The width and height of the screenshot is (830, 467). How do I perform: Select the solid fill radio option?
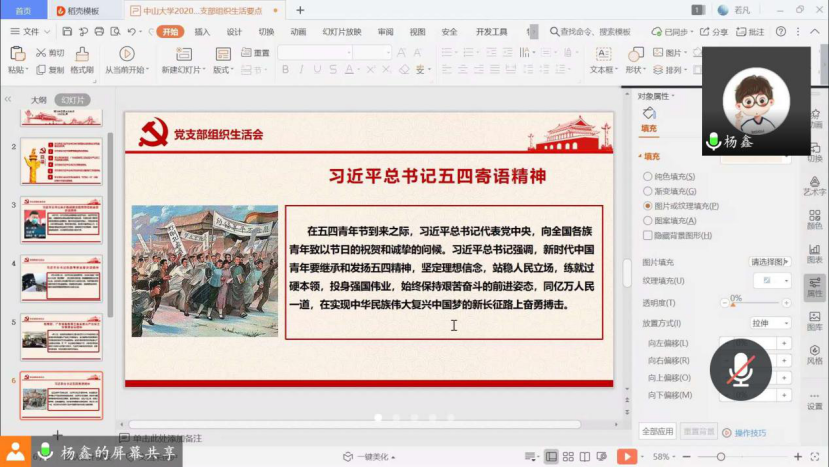[x=648, y=177]
